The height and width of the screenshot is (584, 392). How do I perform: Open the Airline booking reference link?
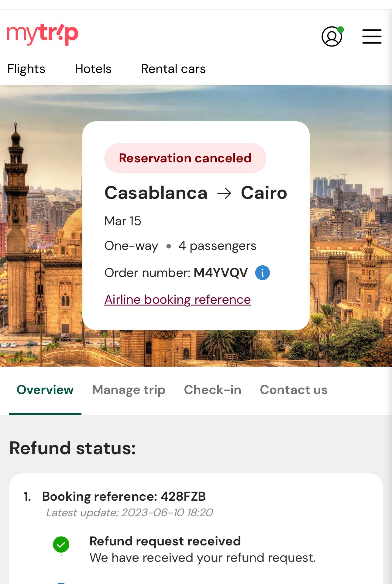(177, 300)
